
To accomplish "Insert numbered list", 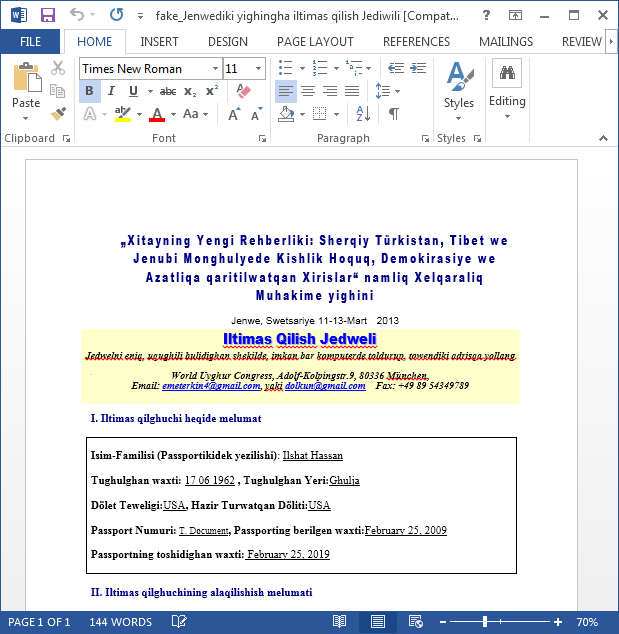I will pos(320,68).
